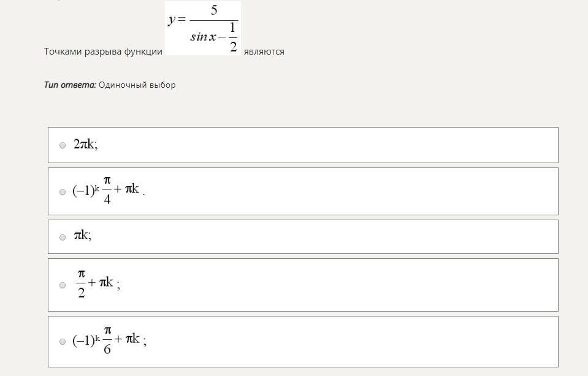Click the 'Тип ответа:' label

click(x=70, y=85)
